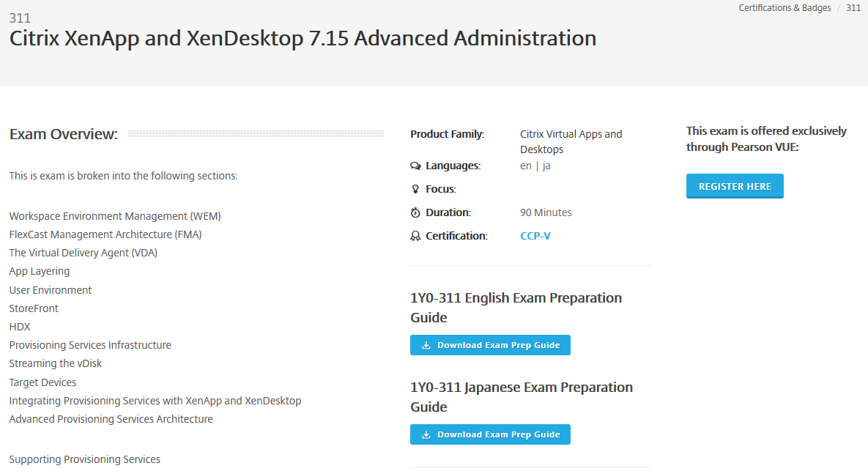The width and height of the screenshot is (868, 474).
Task: Click the Target Devices line
Action: (42, 382)
